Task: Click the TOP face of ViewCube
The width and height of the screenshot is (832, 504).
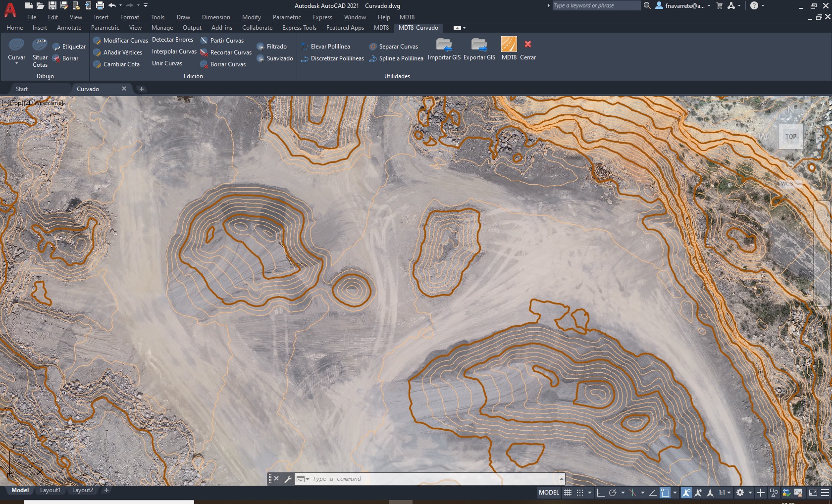Action: point(791,137)
